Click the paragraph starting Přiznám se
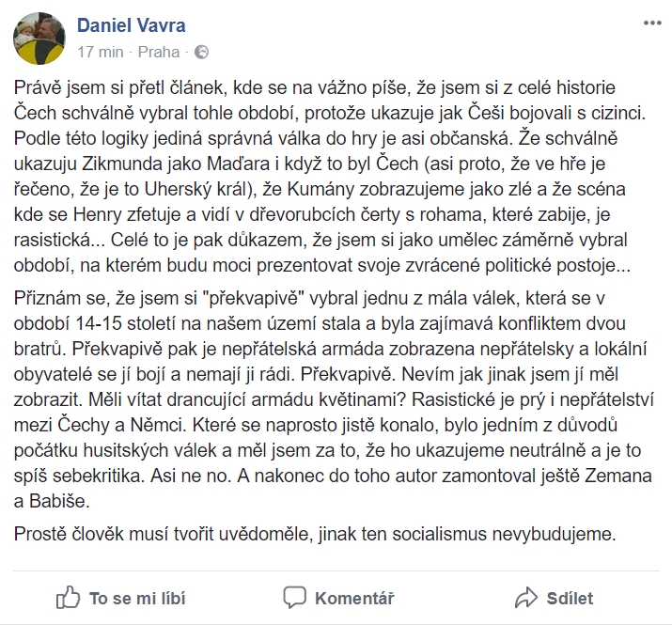This screenshot has width=672, height=625. click(x=335, y=399)
